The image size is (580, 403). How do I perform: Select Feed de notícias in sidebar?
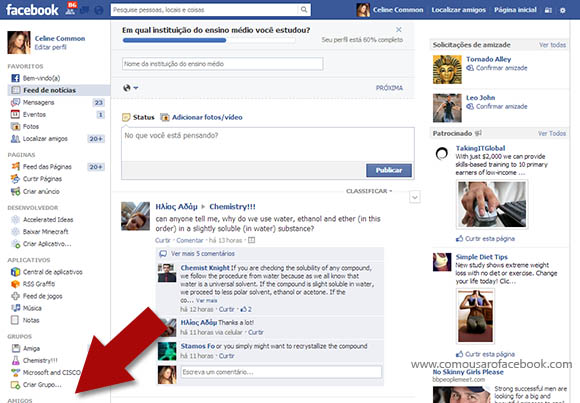tap(59, 90)
